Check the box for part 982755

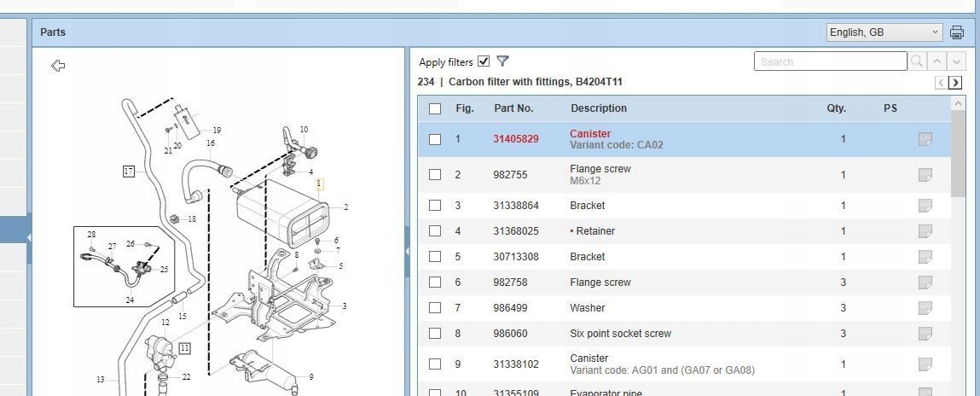pos(435,175)
